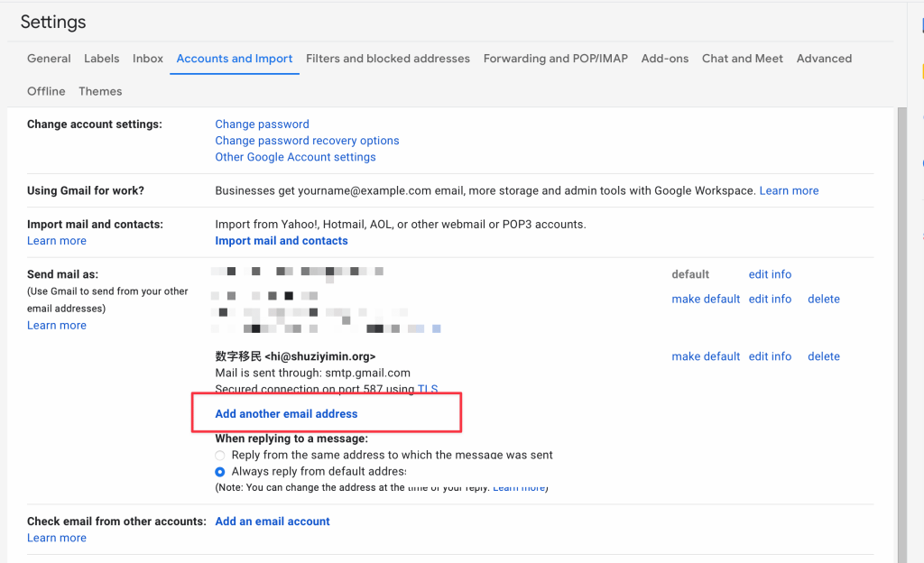The height and width of the screenshot is (563, 924).
Task: Open Change password recovery options
Action: coord(307,141)
